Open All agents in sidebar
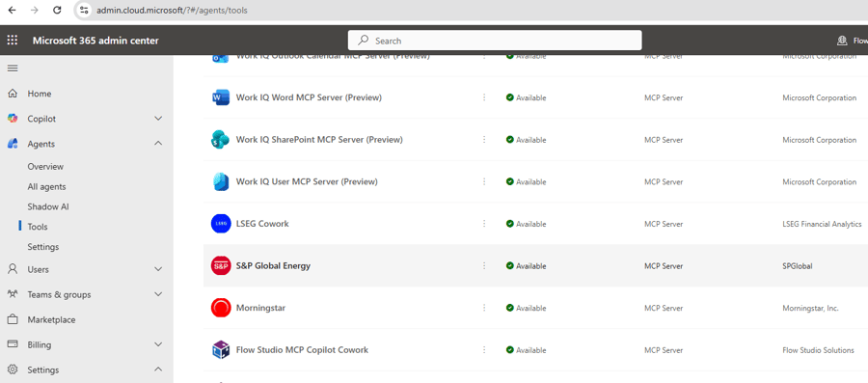 (46, 187)
